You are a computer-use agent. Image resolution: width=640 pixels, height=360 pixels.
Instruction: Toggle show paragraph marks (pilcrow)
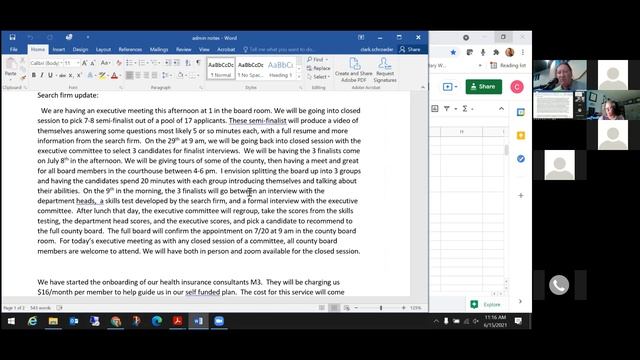point(198,62)
